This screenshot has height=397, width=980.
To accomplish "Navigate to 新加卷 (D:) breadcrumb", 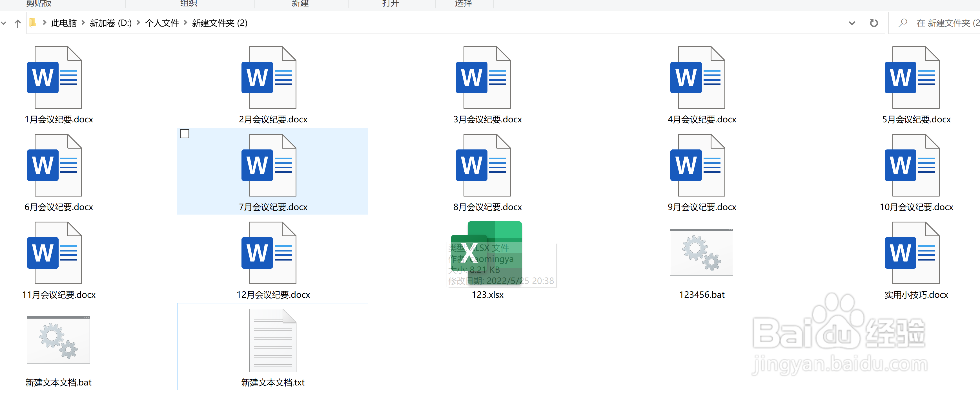I will point(110,23).
